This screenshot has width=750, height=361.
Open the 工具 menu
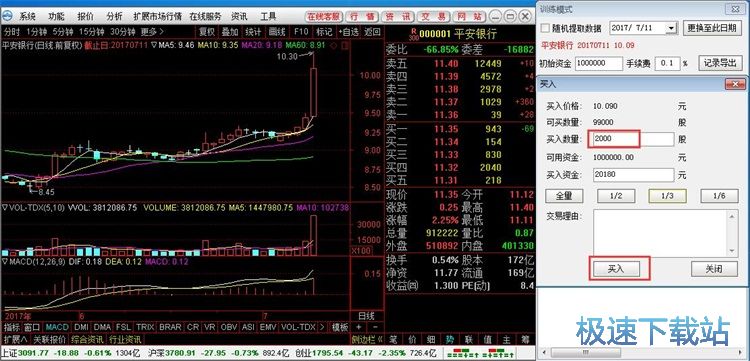[268, 16]
